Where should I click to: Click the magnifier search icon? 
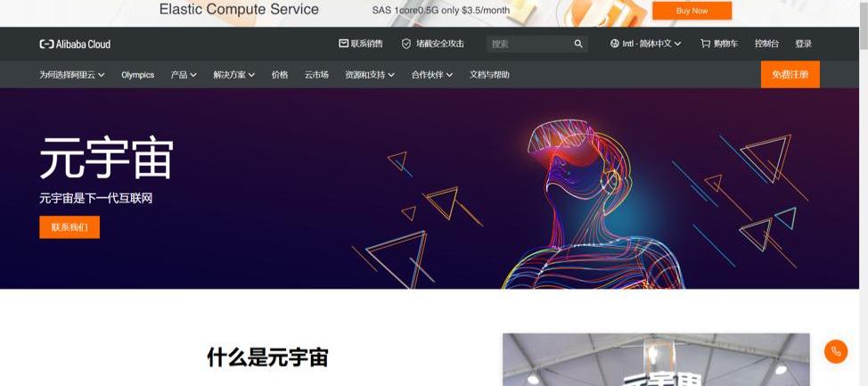[578, 44]
